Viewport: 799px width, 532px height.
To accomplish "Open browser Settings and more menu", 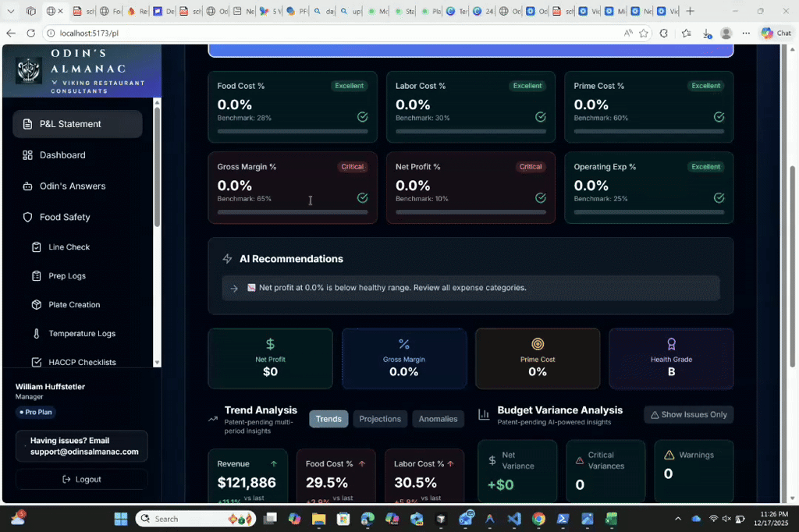I will (x=746, y=33).
